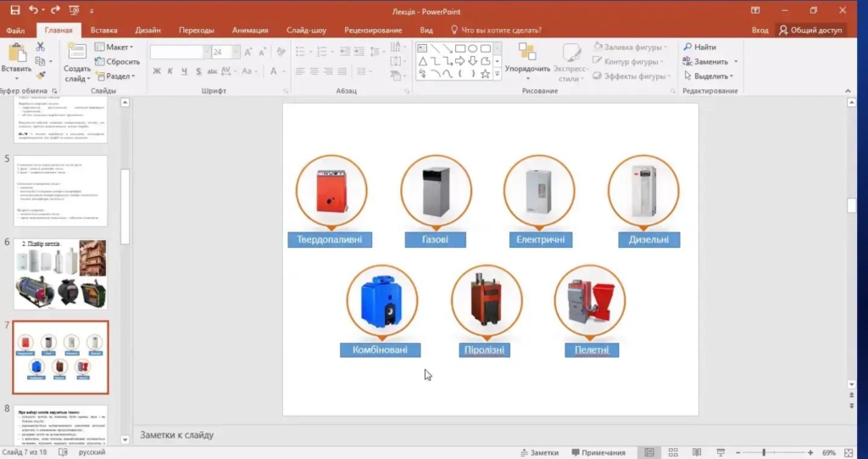Open the Макет layout dropdown
The height and width of the screenshot is (459, 868).
coord(116,48)
